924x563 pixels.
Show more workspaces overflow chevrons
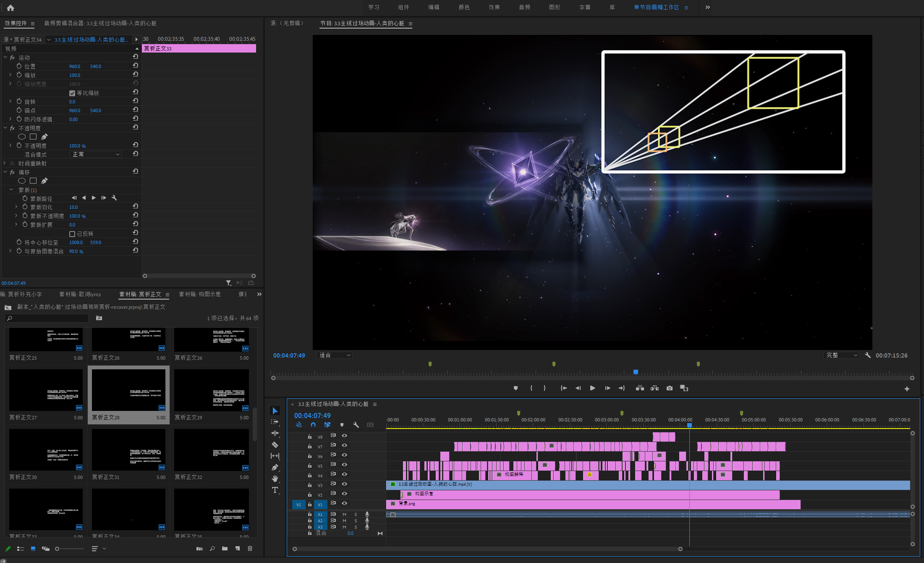click(x=708, y=7)
